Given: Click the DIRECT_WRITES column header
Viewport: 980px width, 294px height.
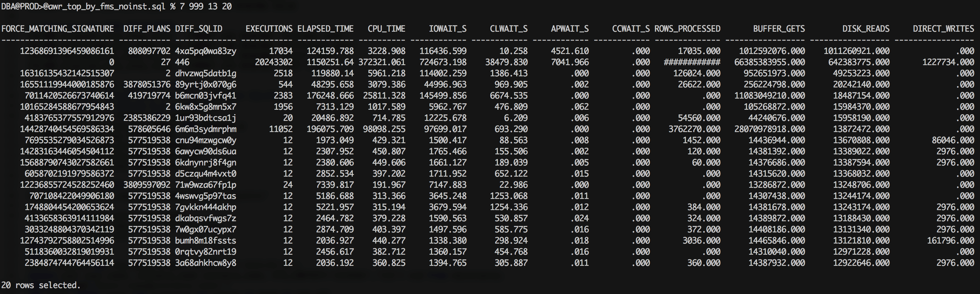Looking at the screenshot, I should (x=943, y=29).
